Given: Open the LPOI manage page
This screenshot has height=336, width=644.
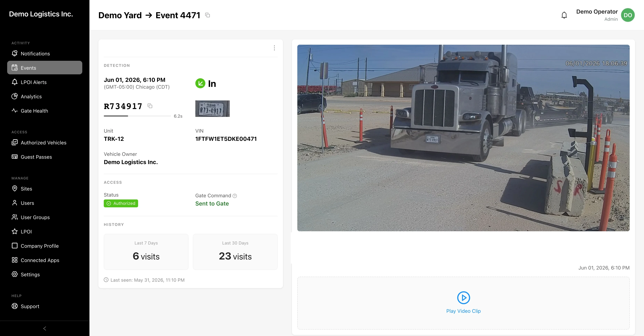Looking at the screenshot, I should (45, 232).
